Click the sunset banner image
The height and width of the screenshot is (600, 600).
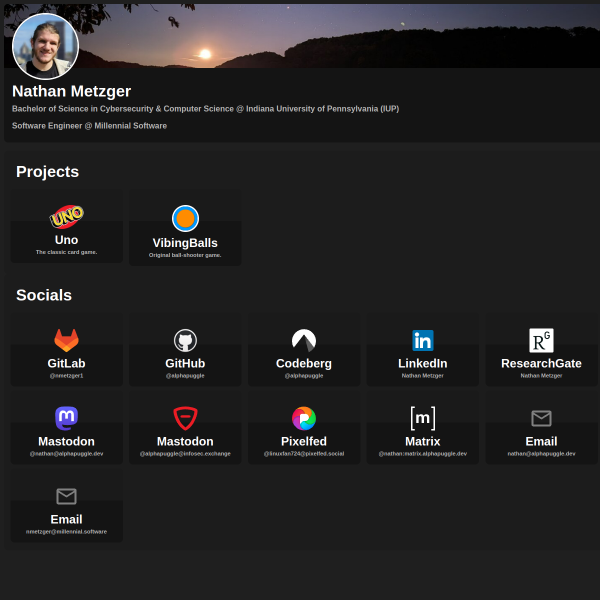click(x=337, y=36)
